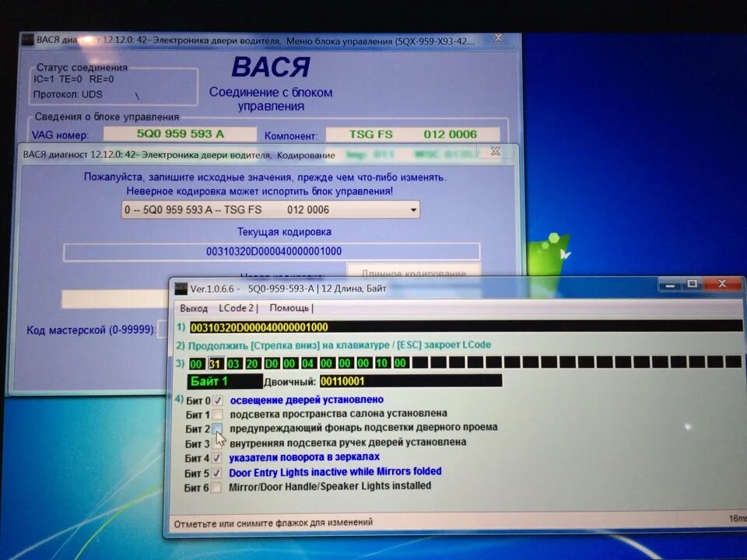This screenshot has height=560, width=747.
Task: Minimize the LCode window
Action: coord(670,285)
